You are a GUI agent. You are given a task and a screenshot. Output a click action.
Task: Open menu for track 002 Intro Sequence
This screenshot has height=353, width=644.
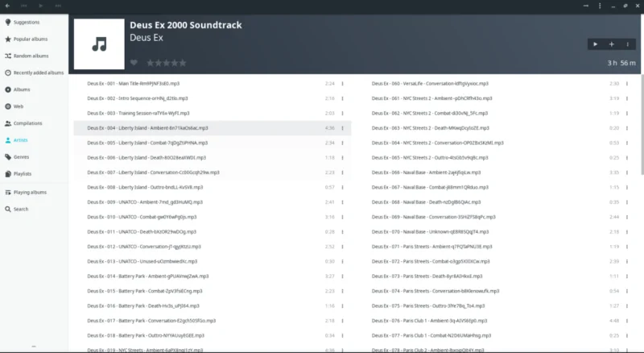[342, 98]
